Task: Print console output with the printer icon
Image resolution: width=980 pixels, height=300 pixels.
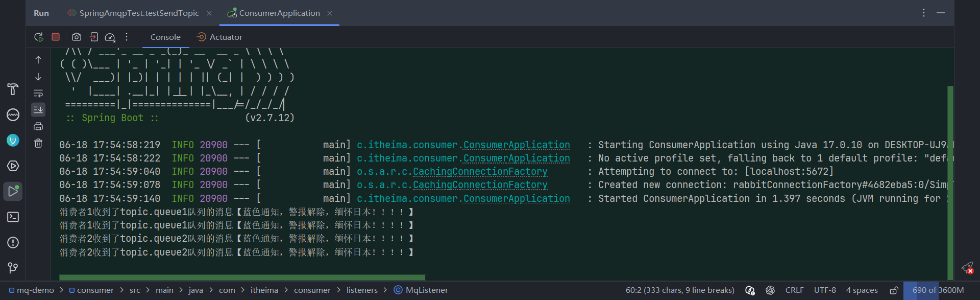Action: pyautogui.click(x=38, y=126)
